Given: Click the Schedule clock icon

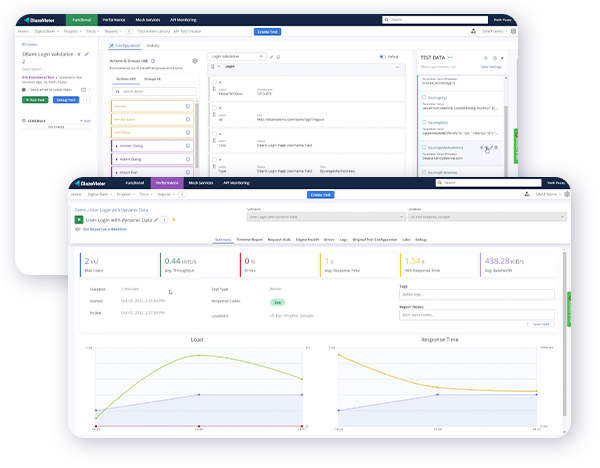Looking at the screenshot, I should [24, 121].
